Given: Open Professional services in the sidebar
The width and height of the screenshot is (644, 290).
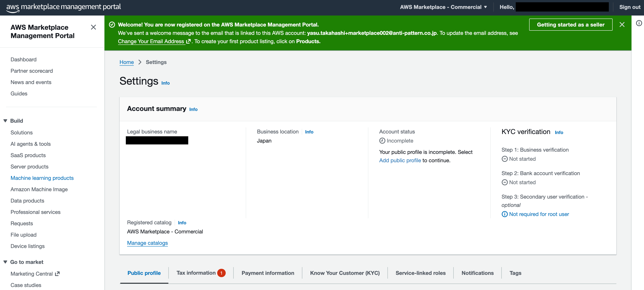Looking at the screenshot, I should (36, 212).
